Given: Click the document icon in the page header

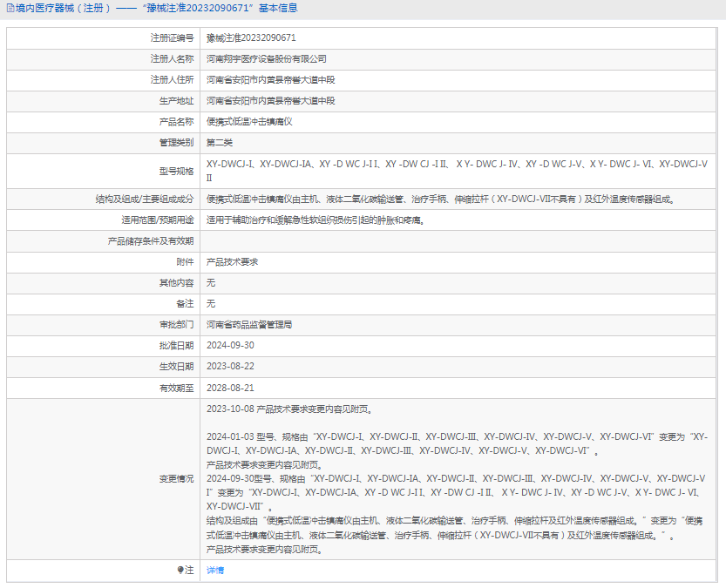Looking at the screenshot, I should click(x=10, y=9).
